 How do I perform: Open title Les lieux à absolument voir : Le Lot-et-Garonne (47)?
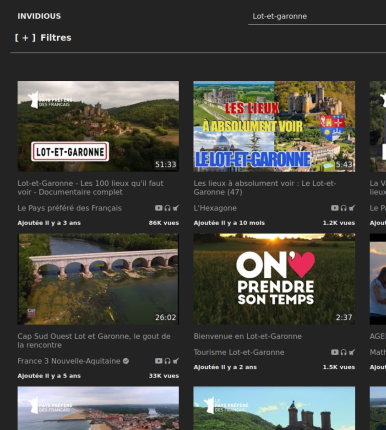(x=265, y=188)
